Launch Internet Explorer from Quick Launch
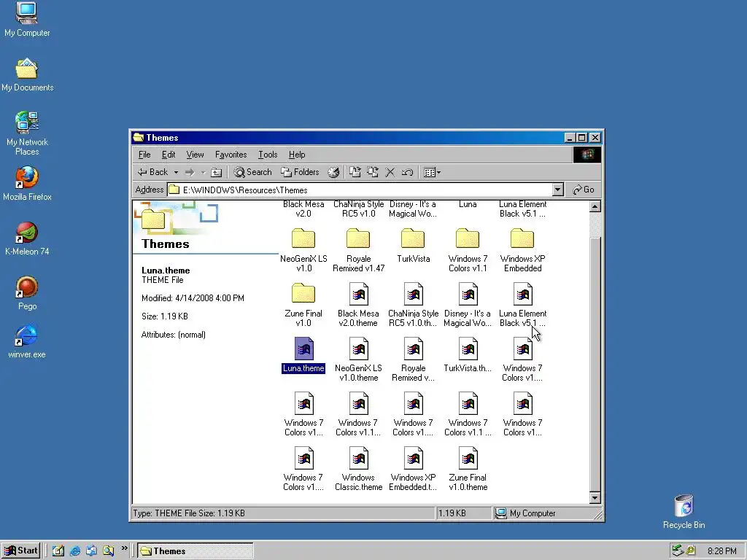The height and width of the screenshot is (560, 747). click(75, 551)
